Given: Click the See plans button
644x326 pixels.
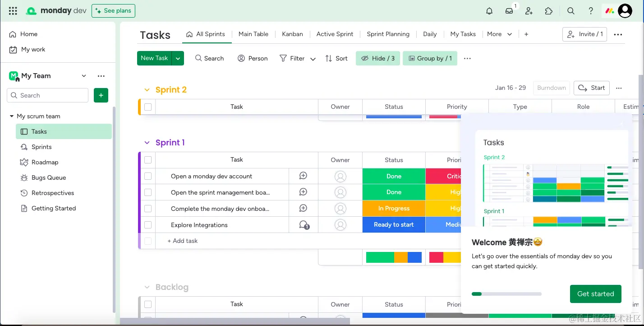Looking at the screenshot, I should coord(113,11).
